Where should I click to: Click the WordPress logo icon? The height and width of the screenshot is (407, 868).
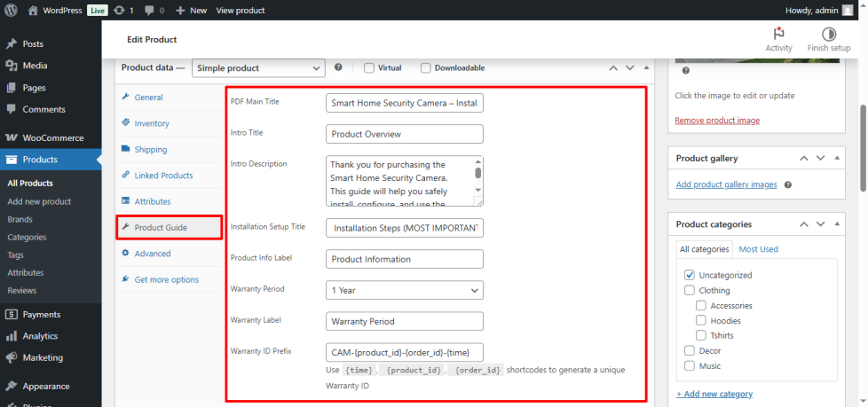tap(11, 11)
